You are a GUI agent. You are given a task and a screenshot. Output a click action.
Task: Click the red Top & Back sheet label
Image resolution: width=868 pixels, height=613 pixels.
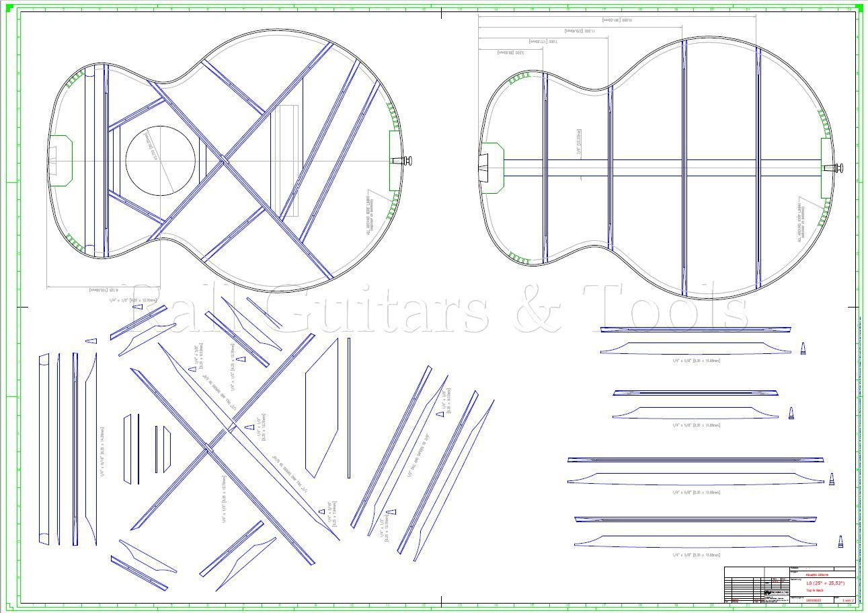click(x=816, y=591)
